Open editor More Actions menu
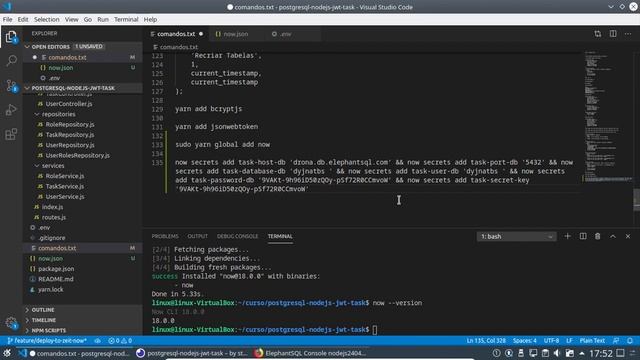Screen dimensions: 640x360 (628, 34)
